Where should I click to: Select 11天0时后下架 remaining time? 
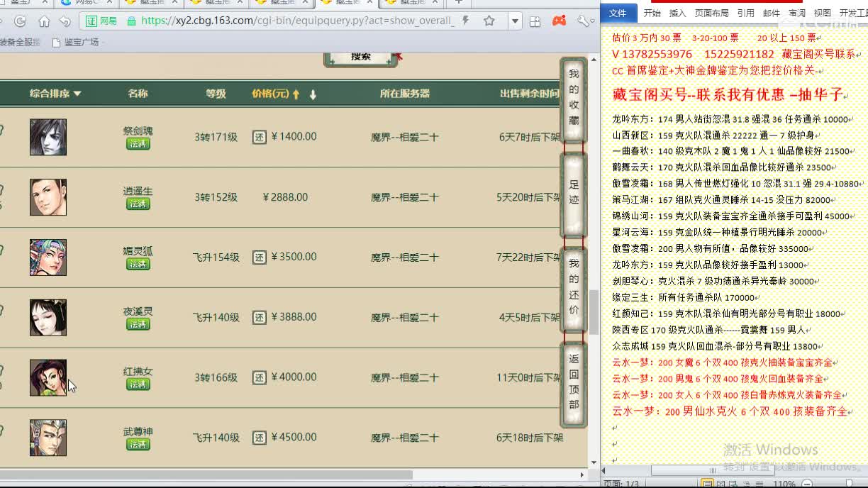(x=530, y=377)
